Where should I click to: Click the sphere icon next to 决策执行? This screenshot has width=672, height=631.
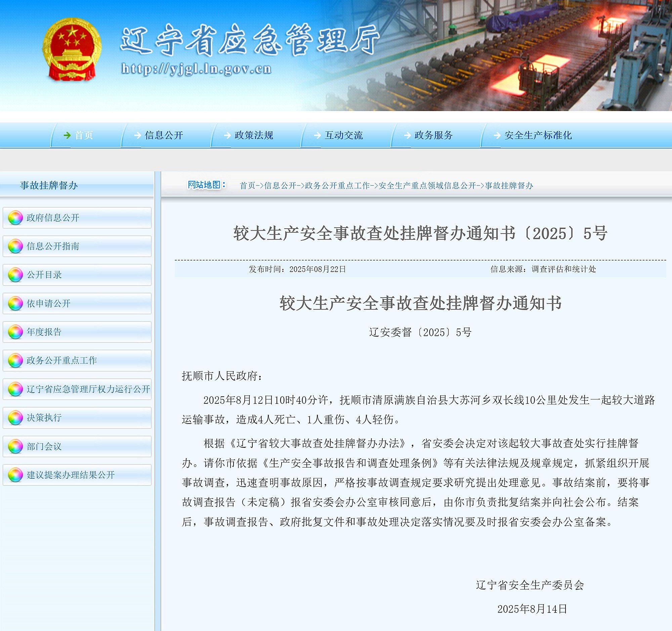pos(15,418)
